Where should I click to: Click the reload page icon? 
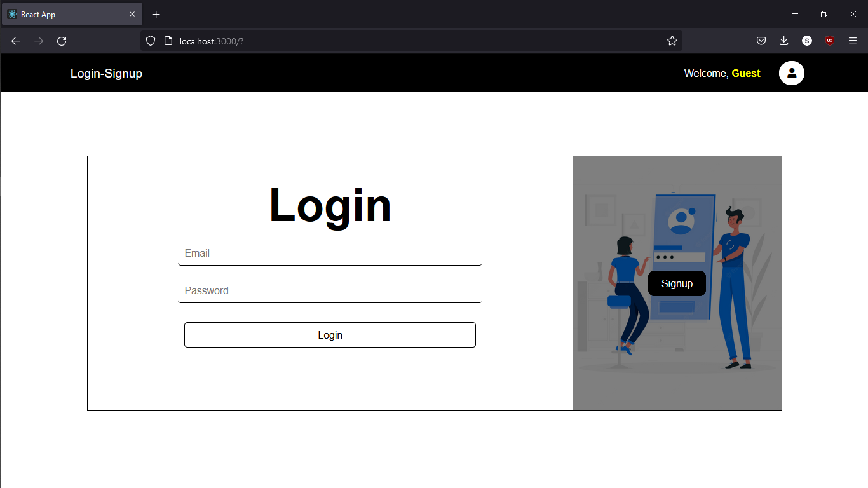[62, 41]
